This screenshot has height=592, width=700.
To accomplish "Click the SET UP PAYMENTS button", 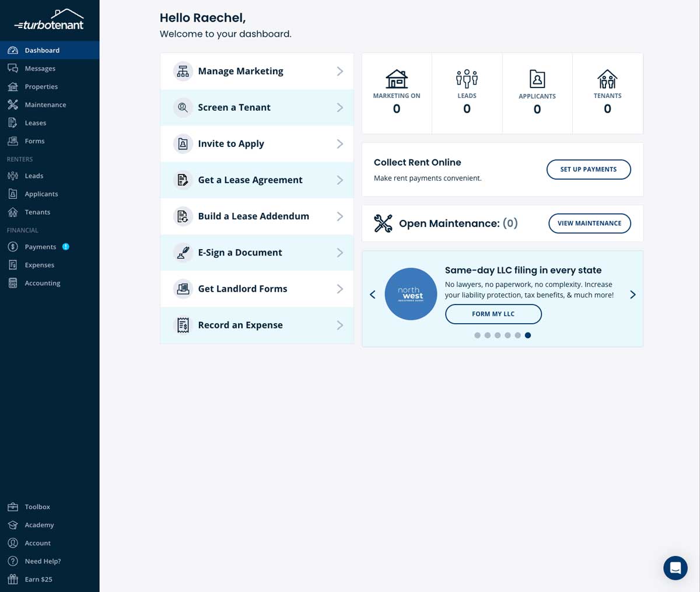I will (x=589, y=169).
